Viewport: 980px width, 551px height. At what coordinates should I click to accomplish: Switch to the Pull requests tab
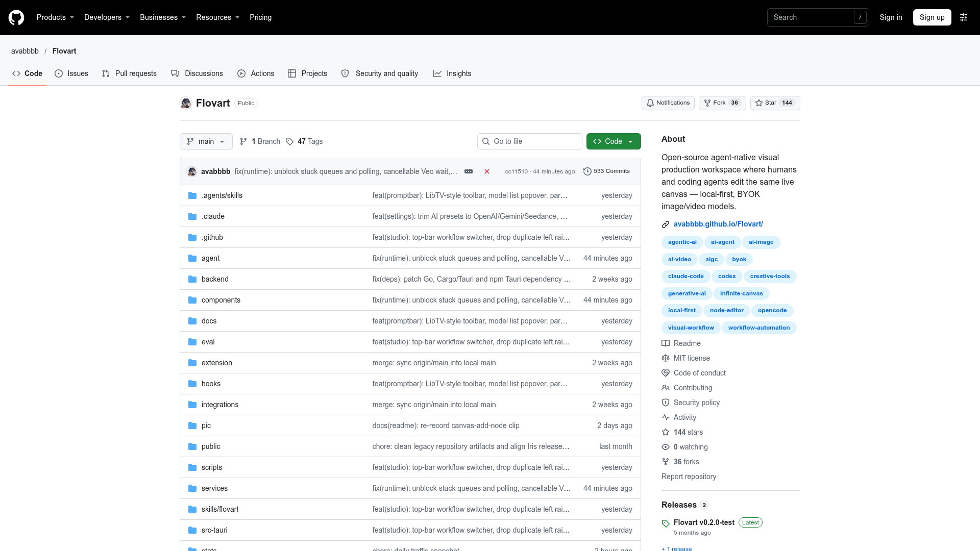pos(129,73)
